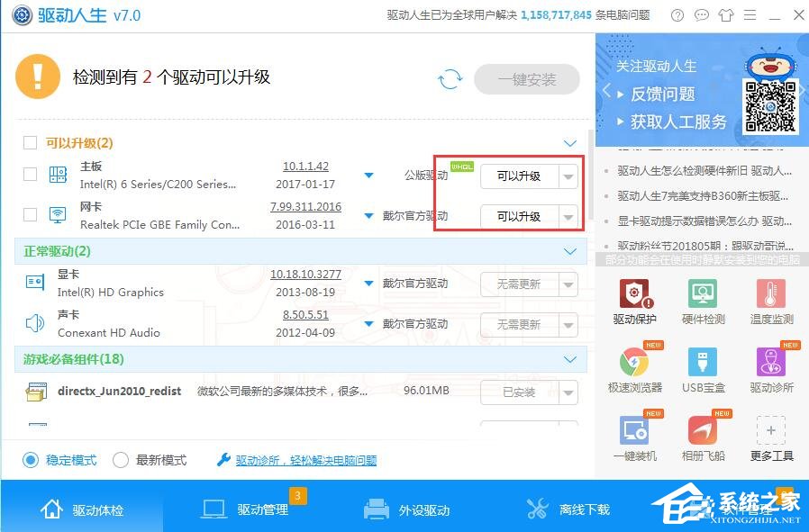Viewport: 809px width, 532px height.
Task: Open the 可以升级 dropdown for 主板 driver
Action: [x=567, y=176]
